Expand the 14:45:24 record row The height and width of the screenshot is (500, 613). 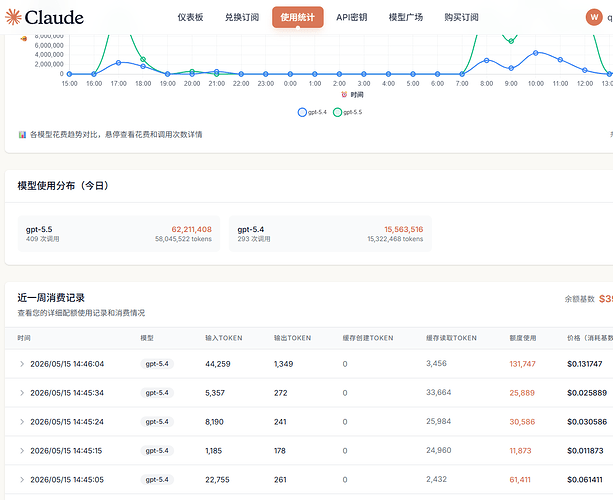click(22, 422)
